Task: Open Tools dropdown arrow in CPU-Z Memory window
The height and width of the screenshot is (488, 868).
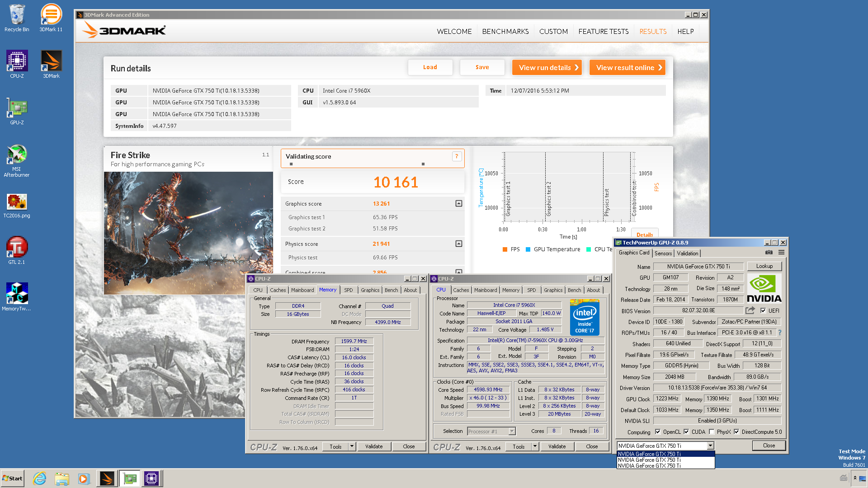Action: 352,446
